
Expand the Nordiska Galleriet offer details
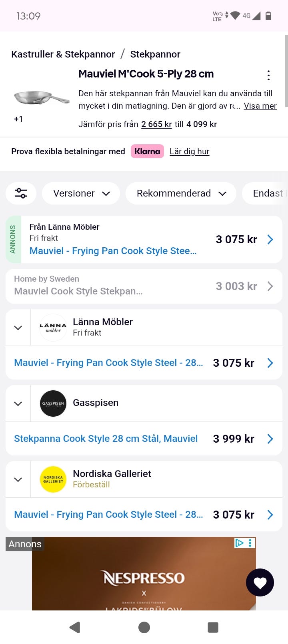[x=18, y=479]
